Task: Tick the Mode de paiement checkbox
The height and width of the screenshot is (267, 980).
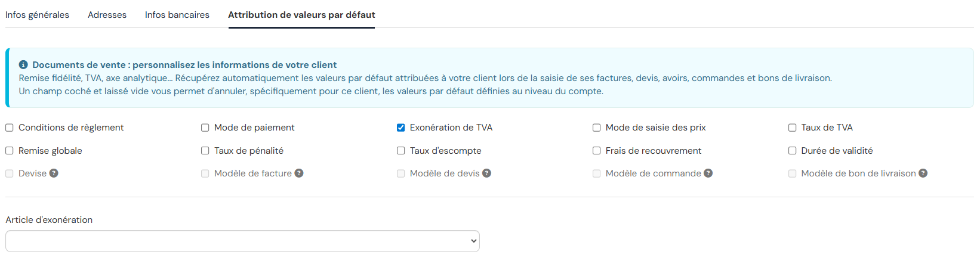Action: pos(205,128)
